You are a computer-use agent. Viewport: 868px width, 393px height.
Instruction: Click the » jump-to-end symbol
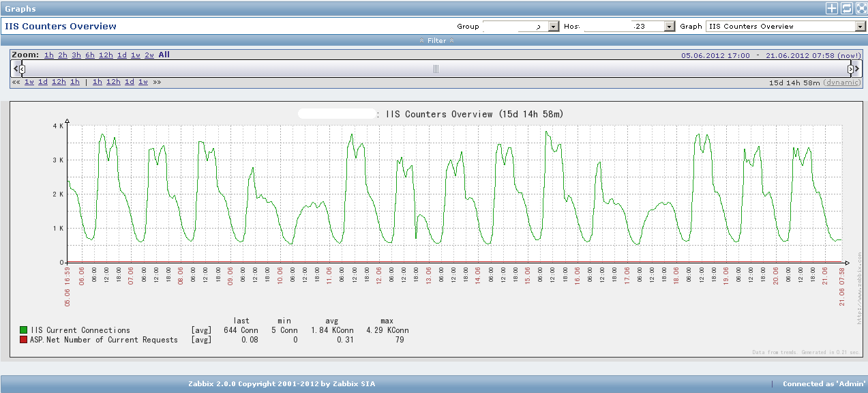157,82
